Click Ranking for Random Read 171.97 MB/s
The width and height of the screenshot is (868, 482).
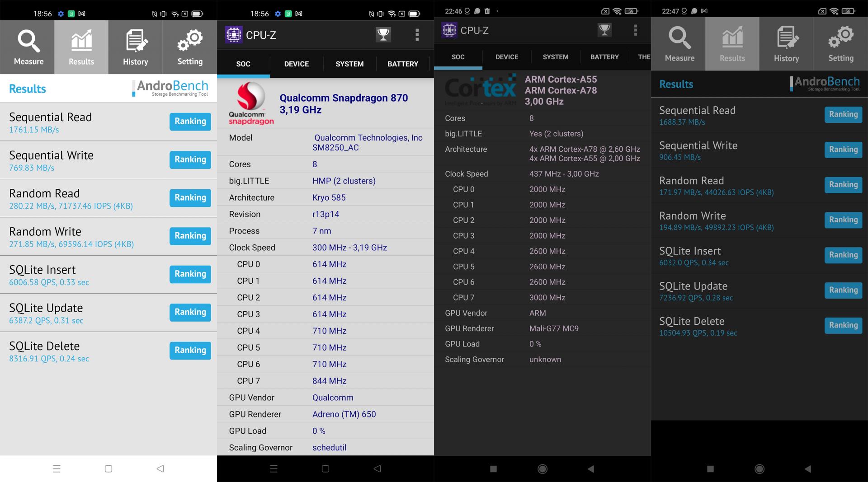pos(843,185)
